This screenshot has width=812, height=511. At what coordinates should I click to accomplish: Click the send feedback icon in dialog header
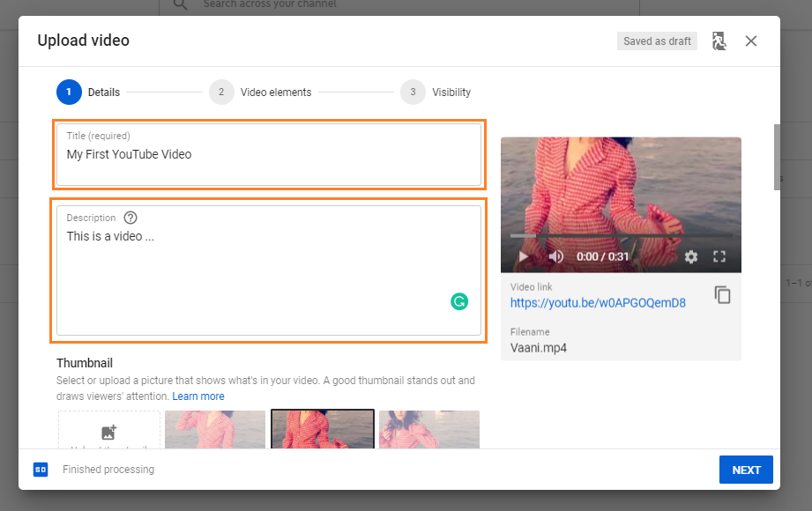(719, 41)
